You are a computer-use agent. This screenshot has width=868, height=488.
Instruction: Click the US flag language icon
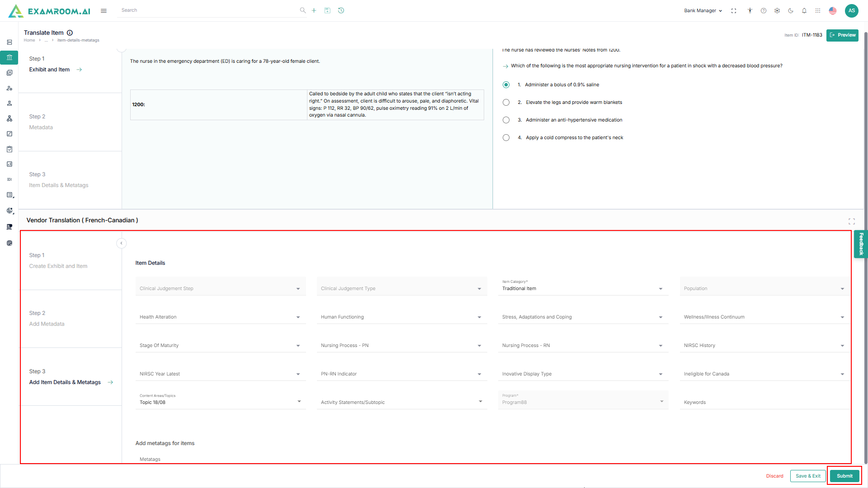833,11
